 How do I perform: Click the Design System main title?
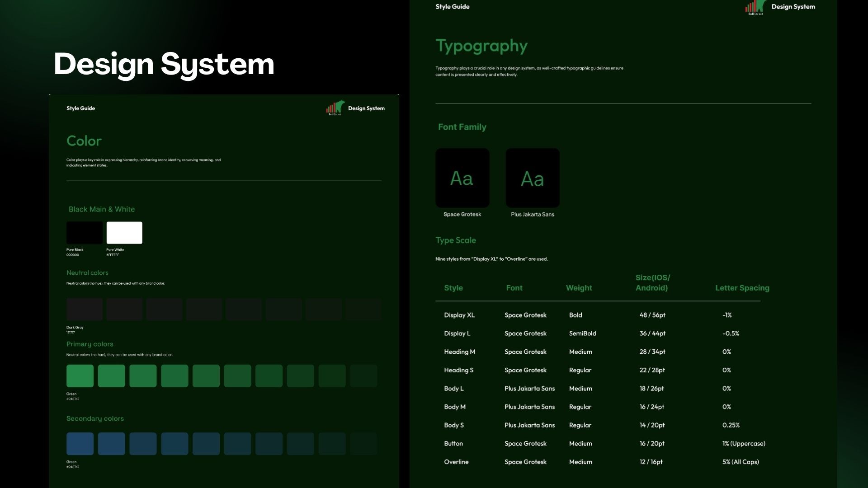pos(164,64)
